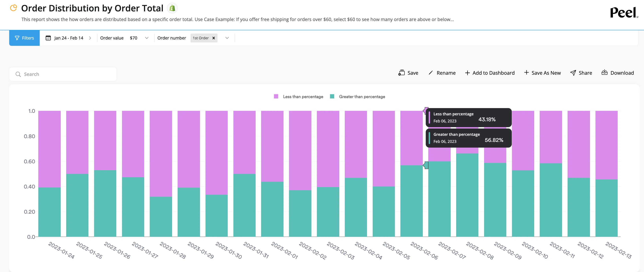Click the purple bar segment for 2023-01-28

(161, 154)
